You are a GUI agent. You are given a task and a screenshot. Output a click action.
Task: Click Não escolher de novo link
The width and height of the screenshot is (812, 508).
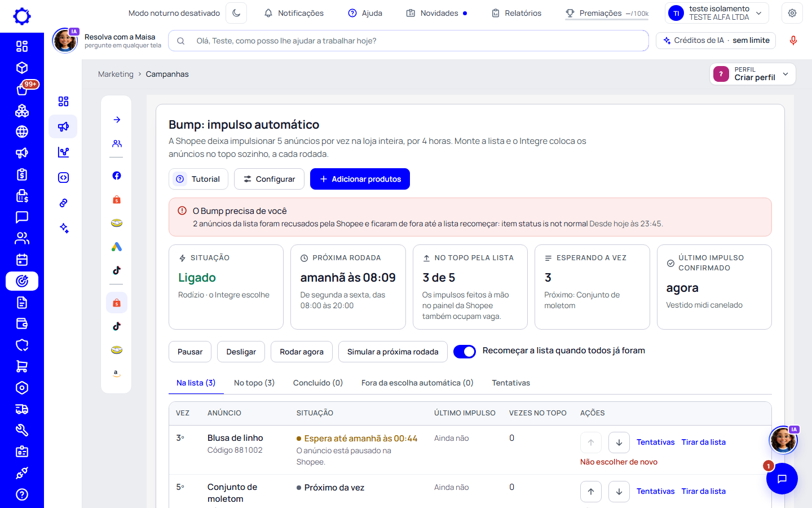point(619,462)
